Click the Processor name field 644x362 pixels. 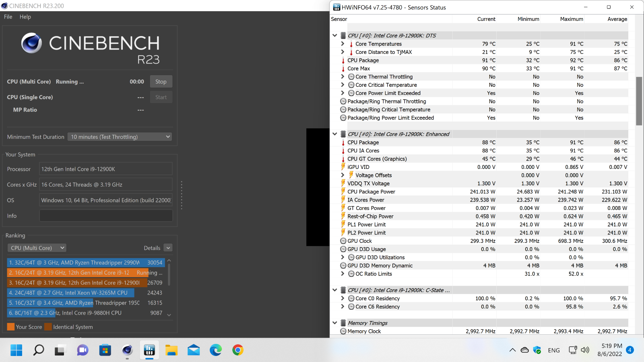pos(106,169)
